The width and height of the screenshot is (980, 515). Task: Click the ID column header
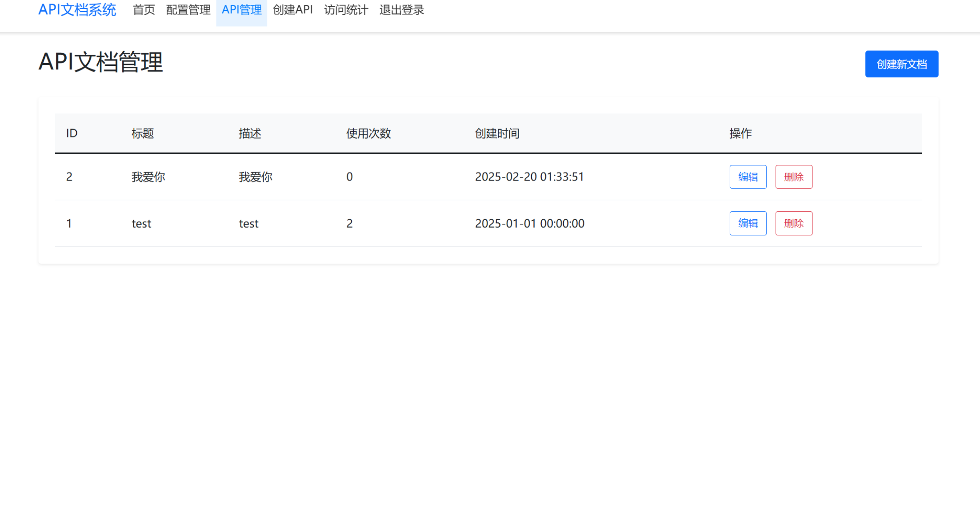(x=72, y=133)
